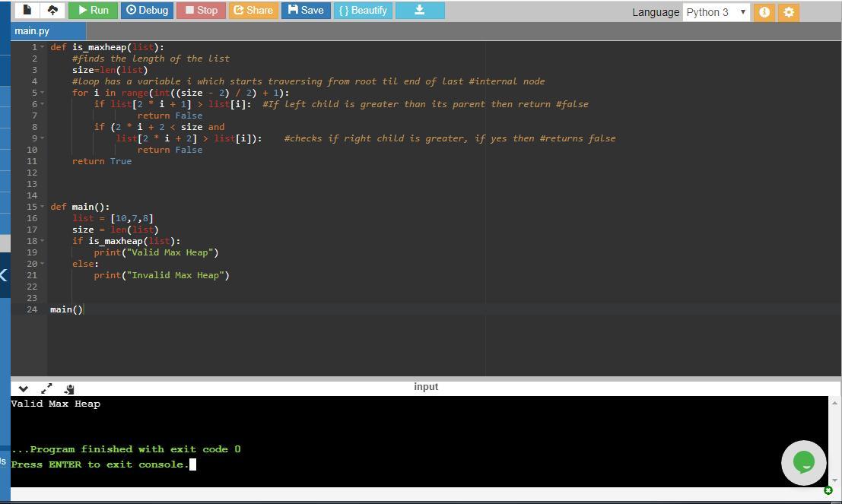Open the green chat bubble widget
The height and width of the screenshot is (504, 842).
pos(803,461)
